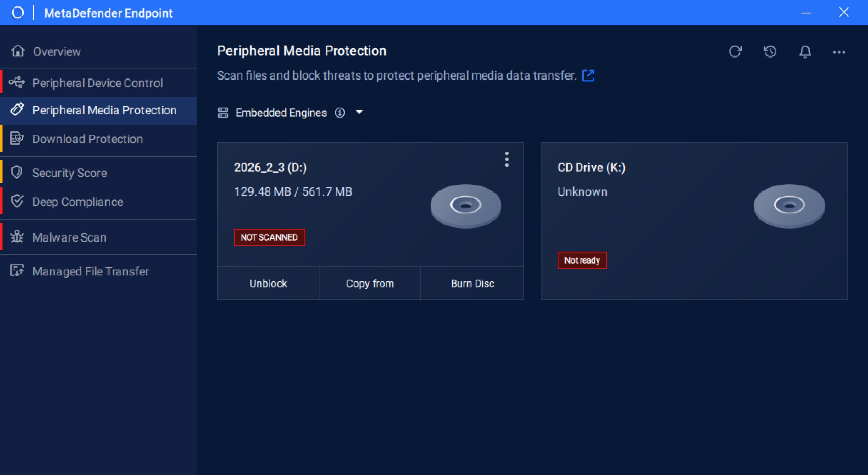Expand the Embedded Engines dropdown arrow
The image size is (868, 475).
coord(359,112)
